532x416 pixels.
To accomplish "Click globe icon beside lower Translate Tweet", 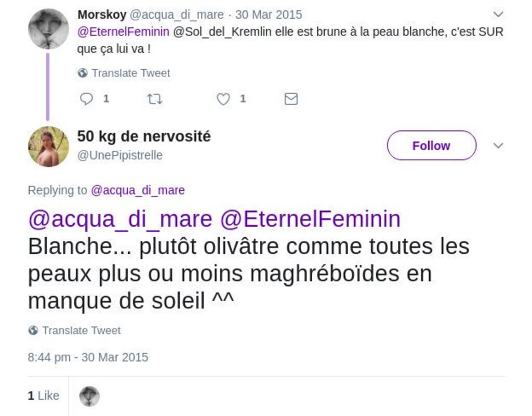I will [x=33, y=331].
